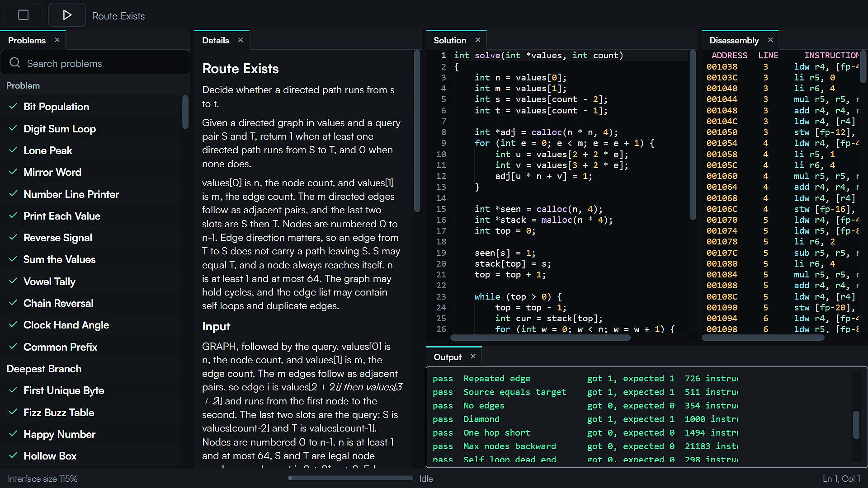
Task: Open the Chain Reversal problem
Action: (90, 303)
